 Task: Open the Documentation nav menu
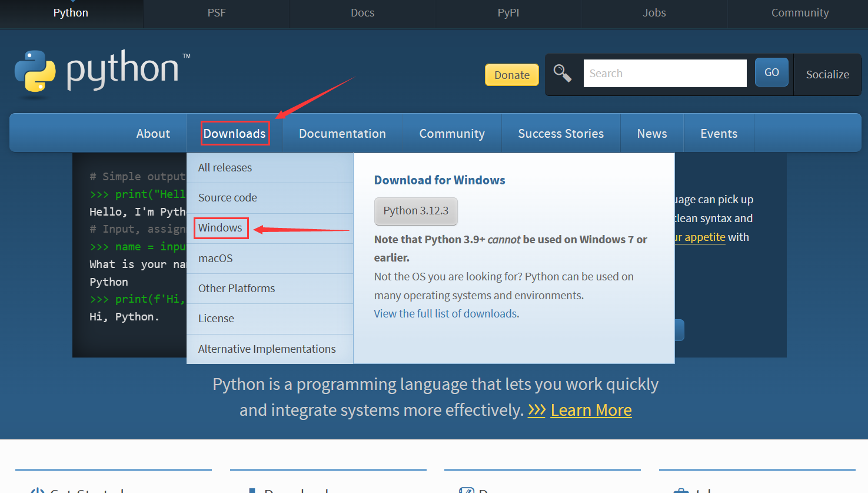click(x=342, y=134)
